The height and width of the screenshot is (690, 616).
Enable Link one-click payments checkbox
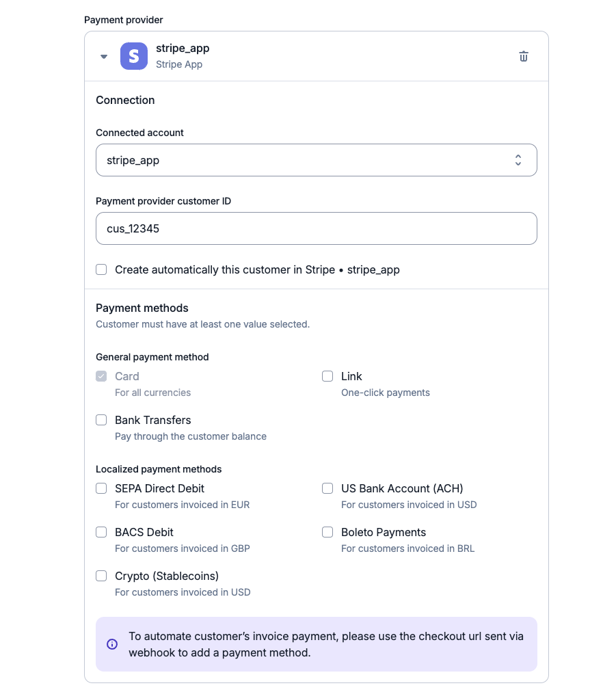coord(327,376)
